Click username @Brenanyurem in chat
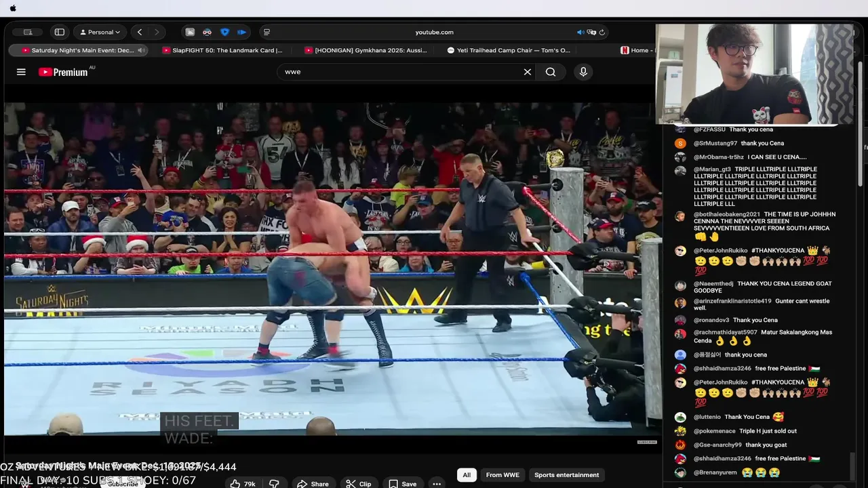This screenshot has height=488, width=868. 715,472
